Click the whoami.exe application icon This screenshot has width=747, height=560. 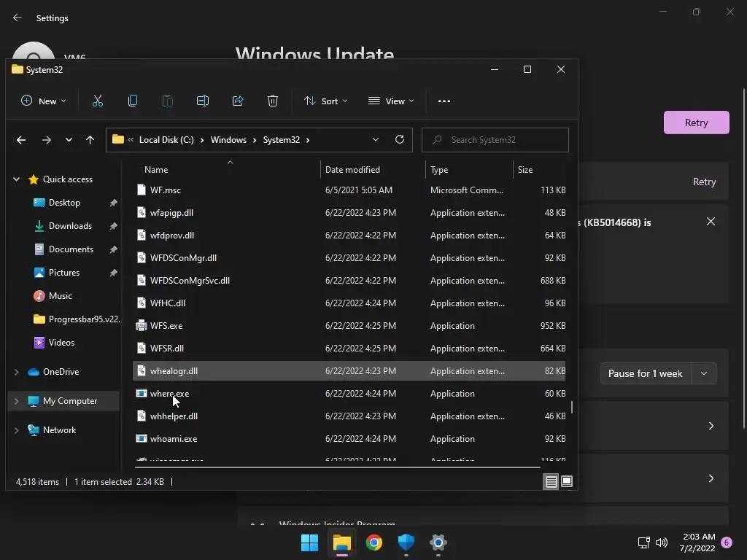click(x=142, y=438)
